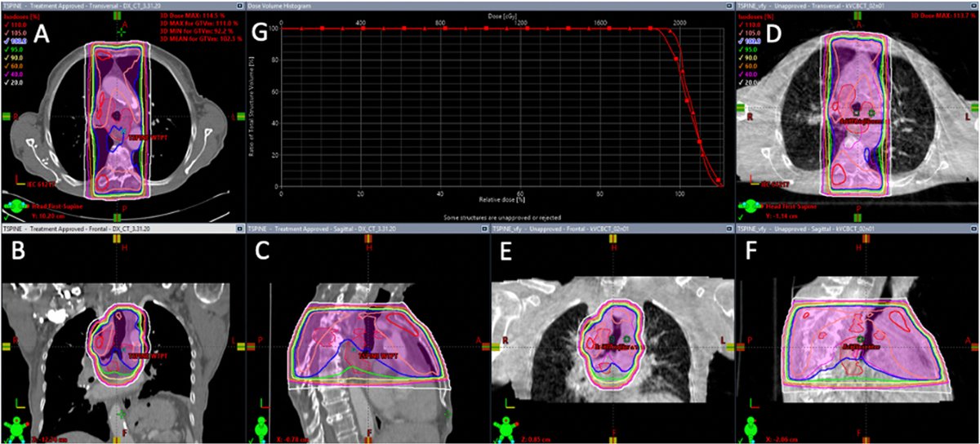This screenshot has height=444, width=980.
Task: Click the '3D MEAN for GTVm' statistic line
Action: pos(202,39)
